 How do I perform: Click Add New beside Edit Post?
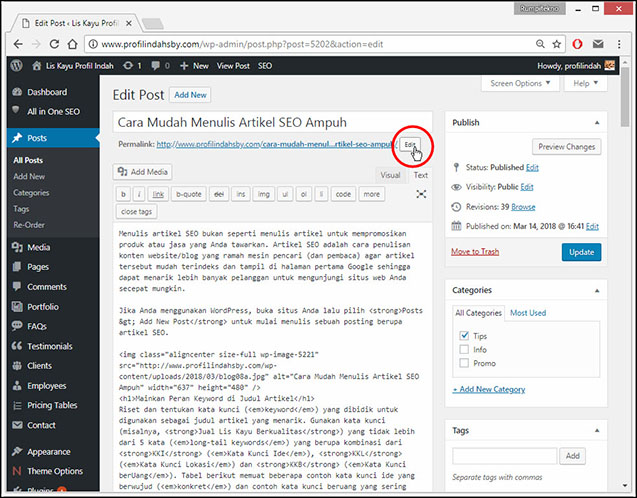[190, 95]
